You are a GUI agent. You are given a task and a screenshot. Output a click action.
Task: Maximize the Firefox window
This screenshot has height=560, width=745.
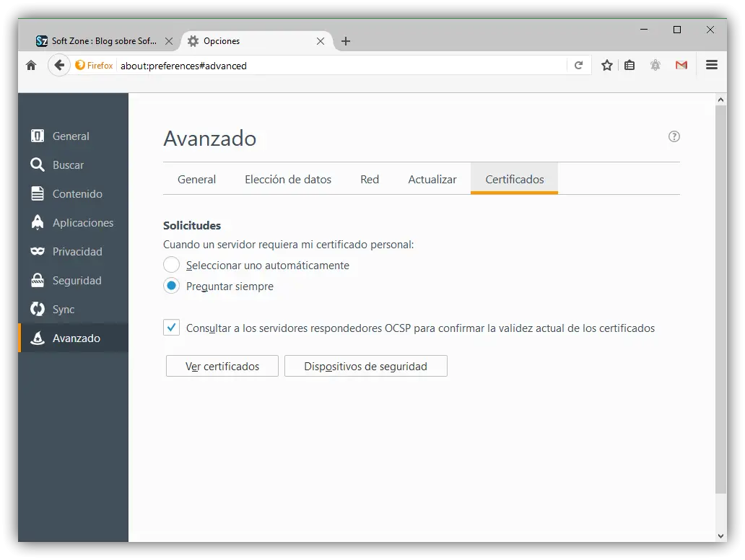pos(677,30)
